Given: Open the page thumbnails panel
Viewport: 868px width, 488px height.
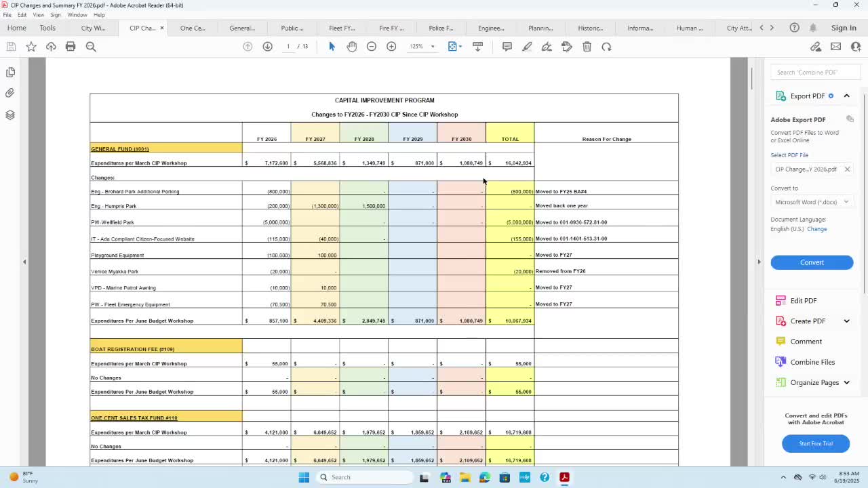Looking at the screenshot, I should [x=10, y=72].
